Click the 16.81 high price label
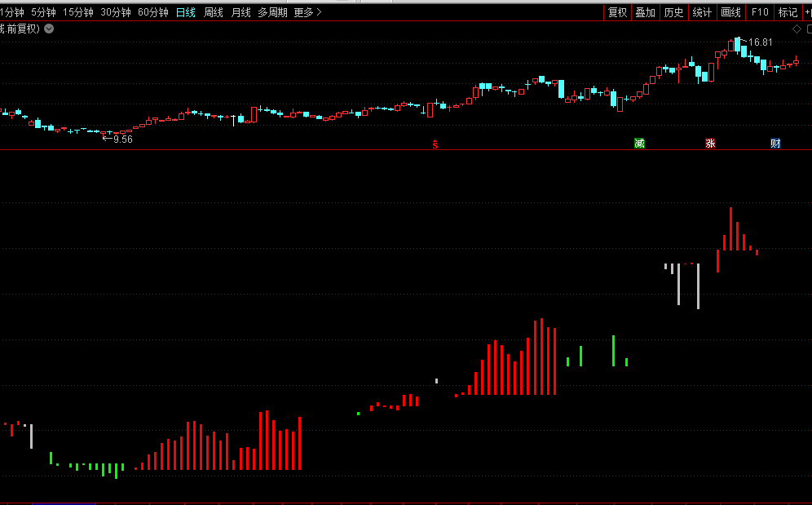 coord(760,42)
